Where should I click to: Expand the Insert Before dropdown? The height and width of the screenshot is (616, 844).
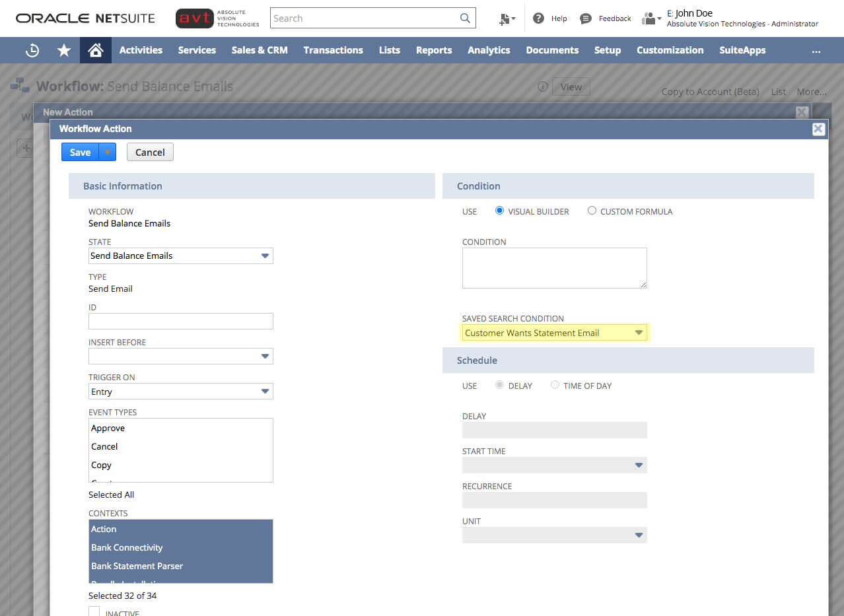click(265, 356)
